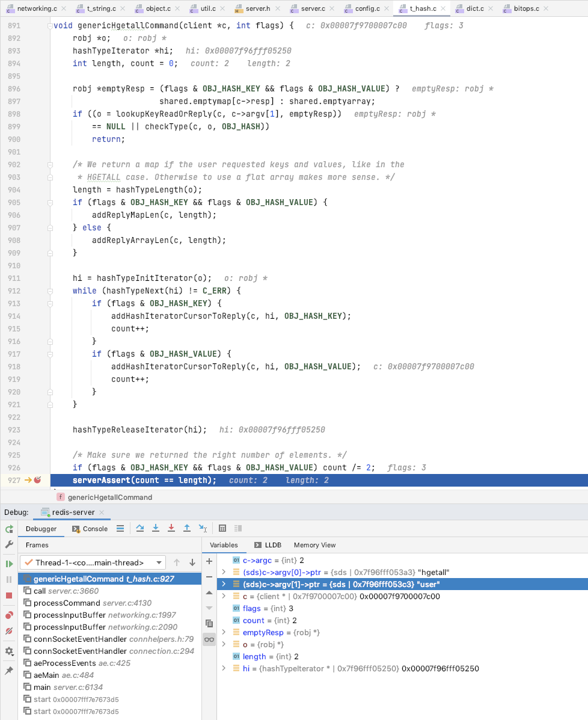Expand the emptyResp variable node
The image size is (588, 720).
point(224,632)
